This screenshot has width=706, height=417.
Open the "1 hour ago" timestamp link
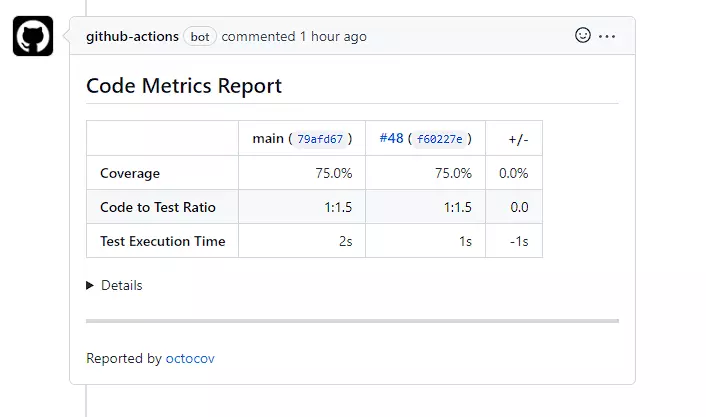click(x=333, y=36)
